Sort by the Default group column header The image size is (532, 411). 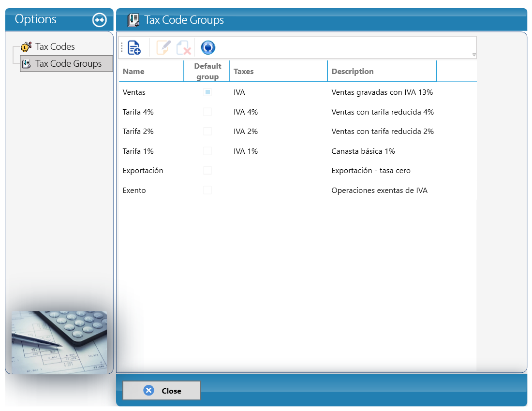(207, 71)
